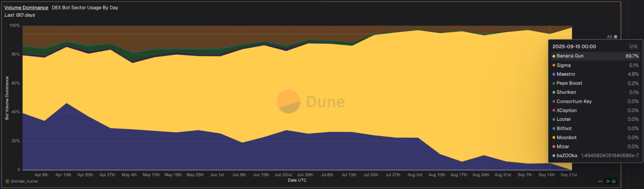This screenshot has height=189, width=644.
Task: Click the 5.1% Sigma value
Action: coord(634,65)
